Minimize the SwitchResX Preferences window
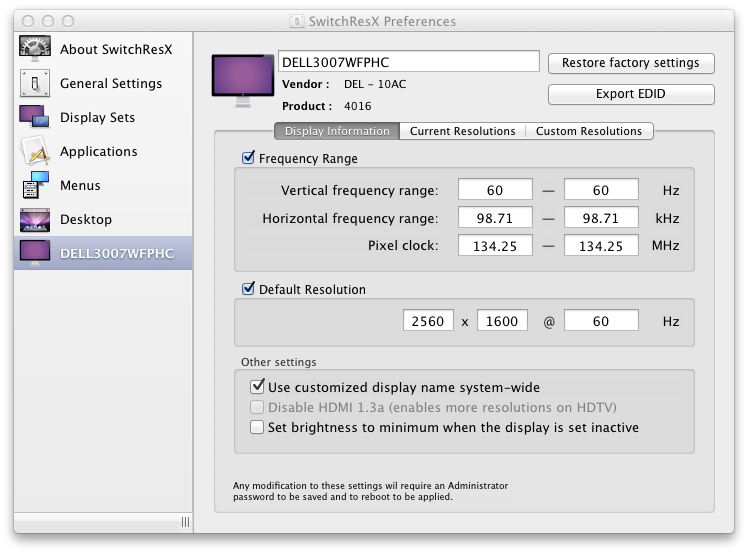The image size is (748, 553). pos(48,21)
